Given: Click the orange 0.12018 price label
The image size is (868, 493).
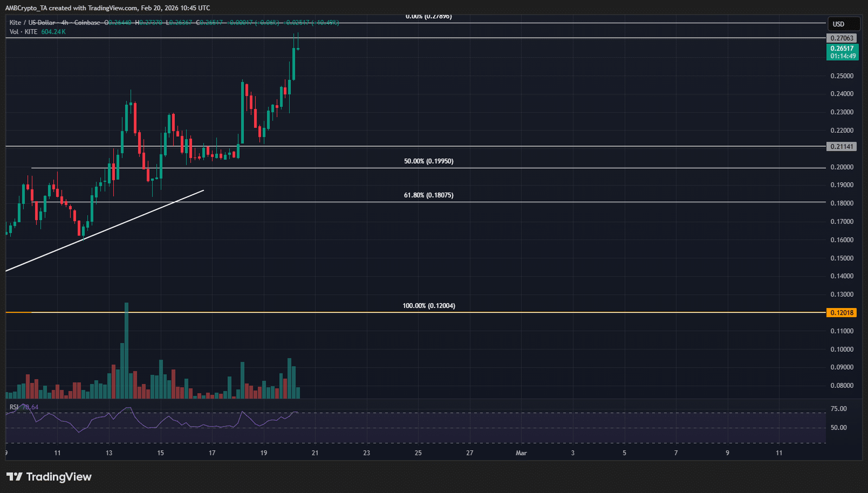Looking at the screenshot, I should (x=842, y=312).
